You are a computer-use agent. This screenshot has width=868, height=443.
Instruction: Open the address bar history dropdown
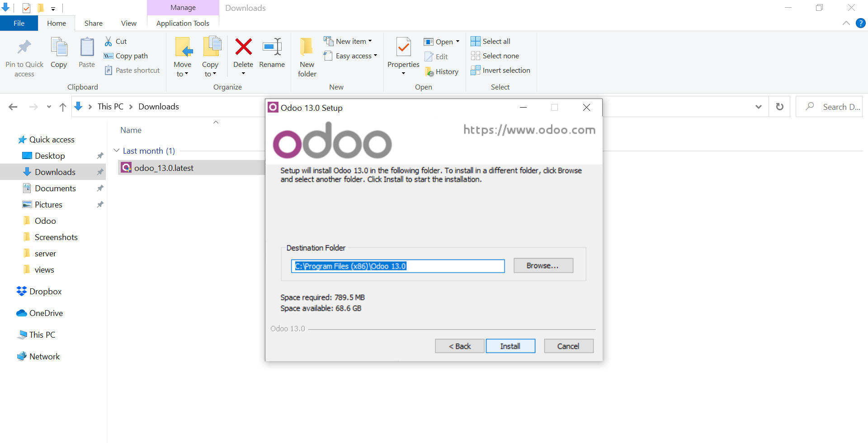pyautogui.click(x=758, y=107)
